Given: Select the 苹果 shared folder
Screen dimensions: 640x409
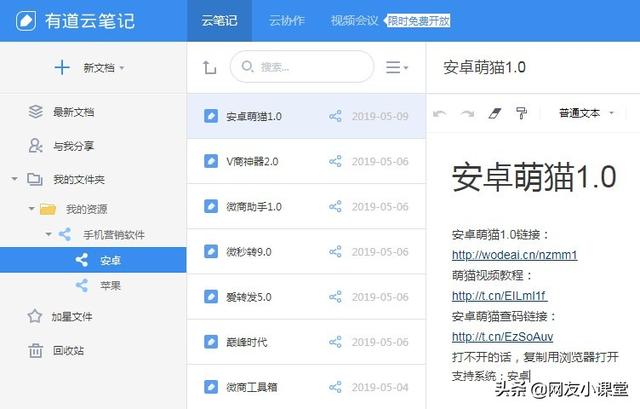Looking at the screenshot, I should (110, 285).
